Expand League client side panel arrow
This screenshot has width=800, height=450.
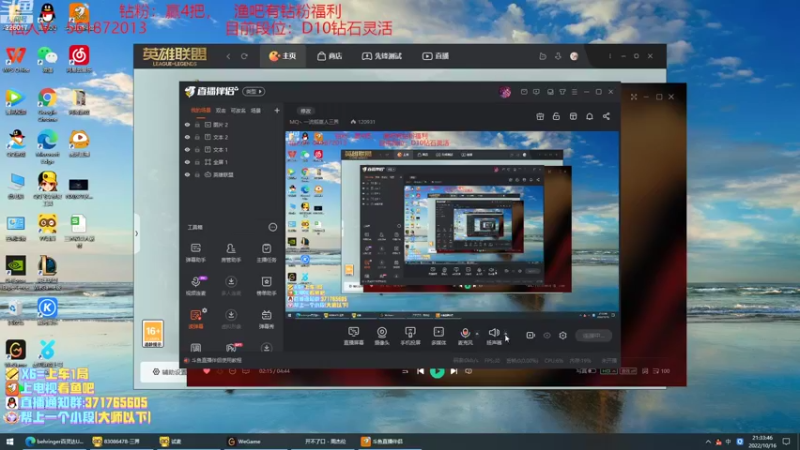pyautogui.click(x=136, y=233)
